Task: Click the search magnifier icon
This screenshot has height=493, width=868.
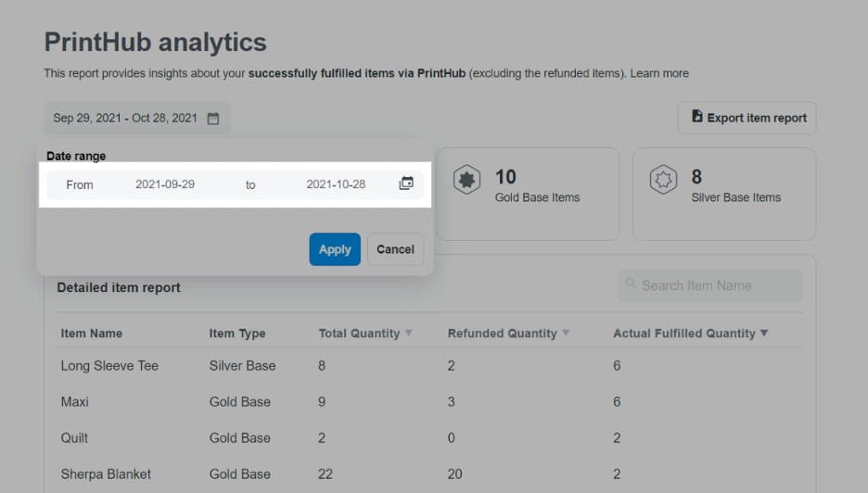Action: coord(632,284)
